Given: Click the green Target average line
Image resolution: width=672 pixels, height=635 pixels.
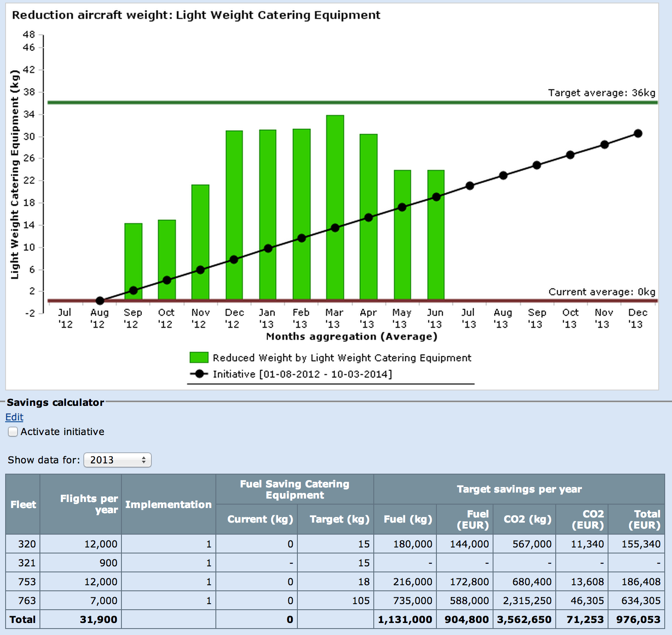Looking at the screenshot, I should [x=300, y=103].
